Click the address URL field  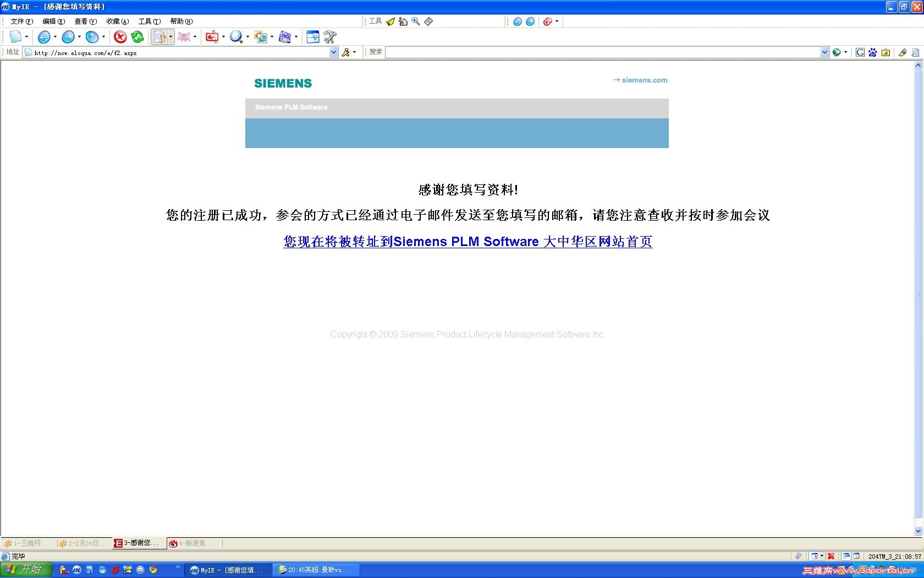pyautogui.click(x=180, y=52)
